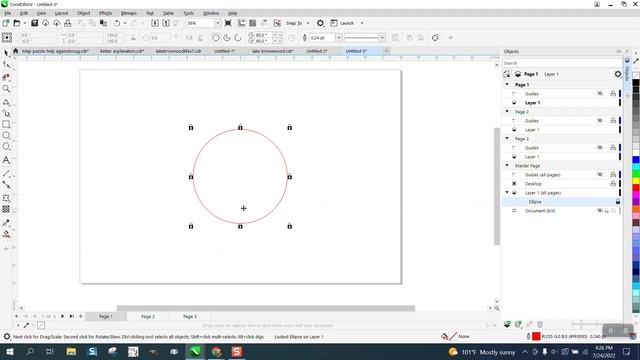This screenshot has width=640, height=360.
Task: Open the outline width dropdown
Action: pyautogui.click(x=338, y=38)
